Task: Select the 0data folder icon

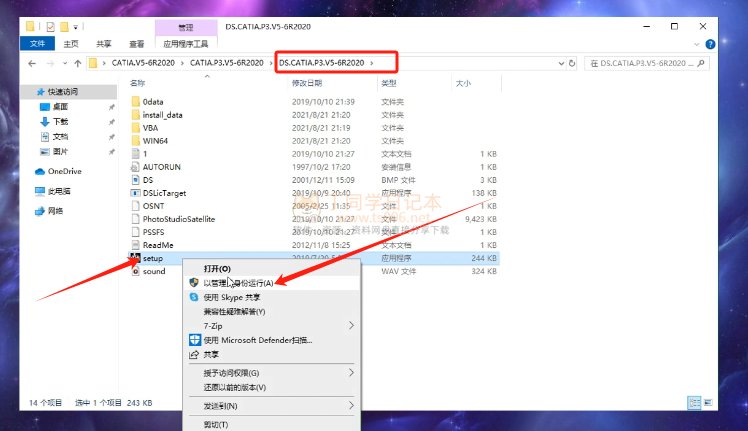Action: click(135, 102)
